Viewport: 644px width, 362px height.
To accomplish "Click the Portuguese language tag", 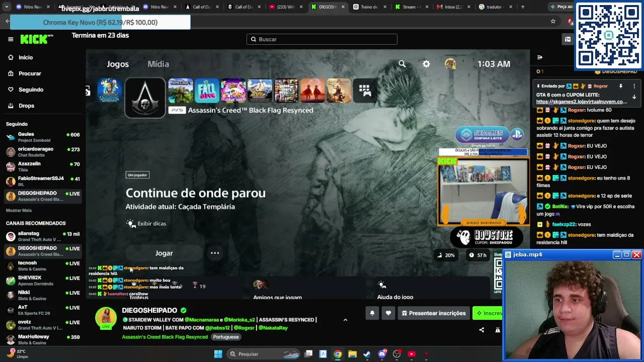I will pyautogui.click(x=225, y=337).
